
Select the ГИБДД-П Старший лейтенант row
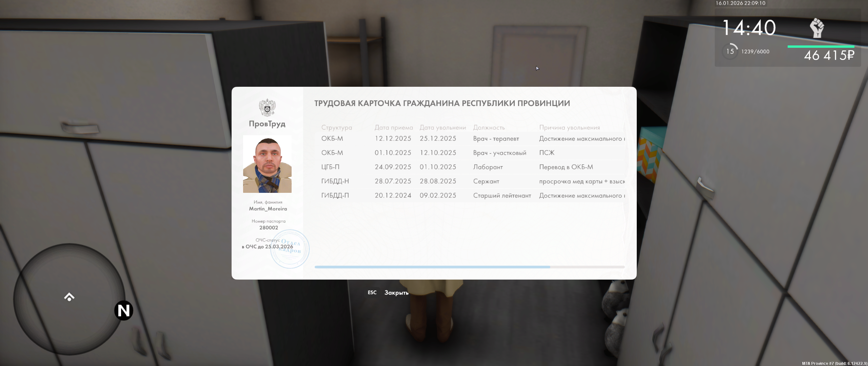470,196
